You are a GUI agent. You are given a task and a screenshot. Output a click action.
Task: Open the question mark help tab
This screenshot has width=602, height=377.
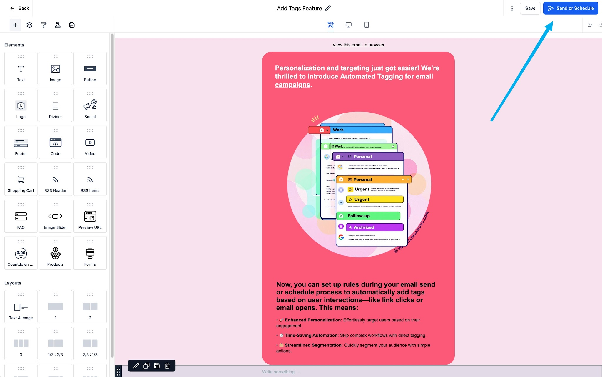(43, 25)
